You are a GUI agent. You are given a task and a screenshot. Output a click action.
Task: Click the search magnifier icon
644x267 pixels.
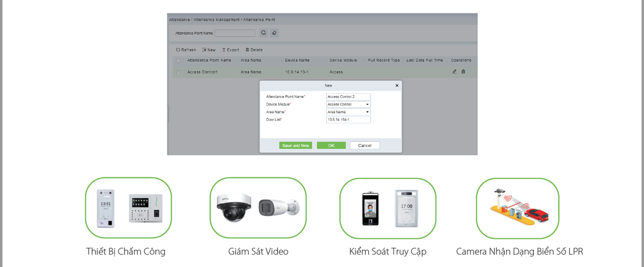coord(264,33)
